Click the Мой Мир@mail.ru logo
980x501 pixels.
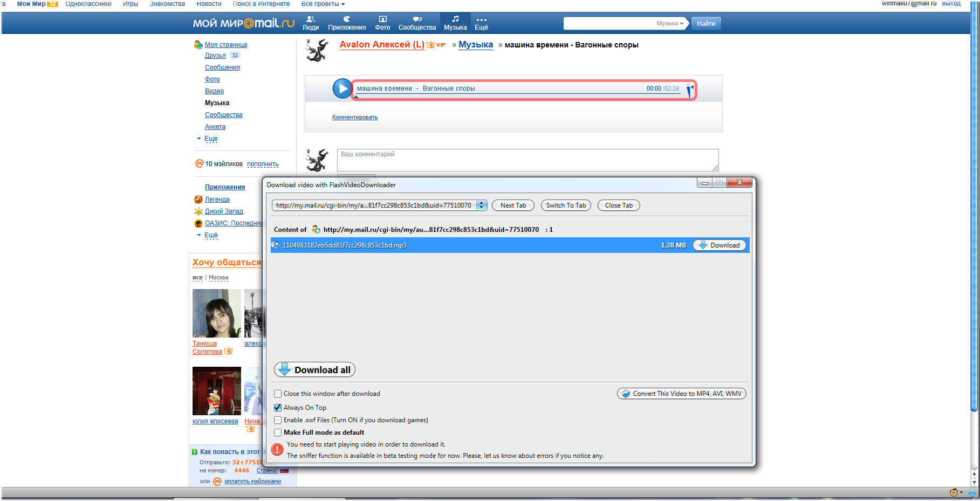pyautogui.click(x=244, y=23)
